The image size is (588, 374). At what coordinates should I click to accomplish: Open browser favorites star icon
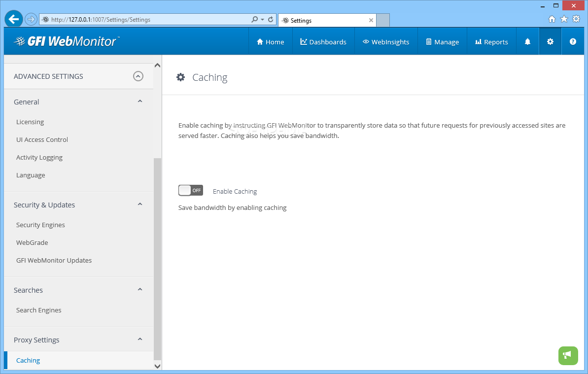point(564,19)
